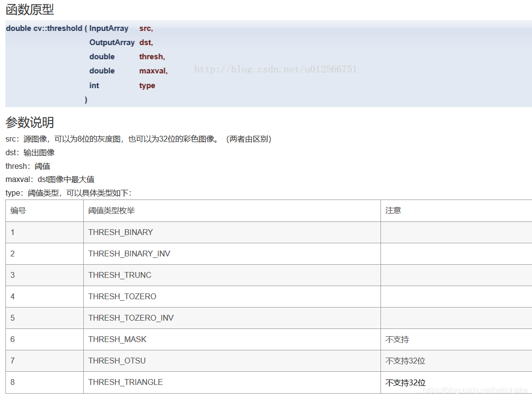Screen dimensions: 532x399
Task: Click the THRESH_TOZERO cell
Action: pyautogui.click(x=232, y=297)
